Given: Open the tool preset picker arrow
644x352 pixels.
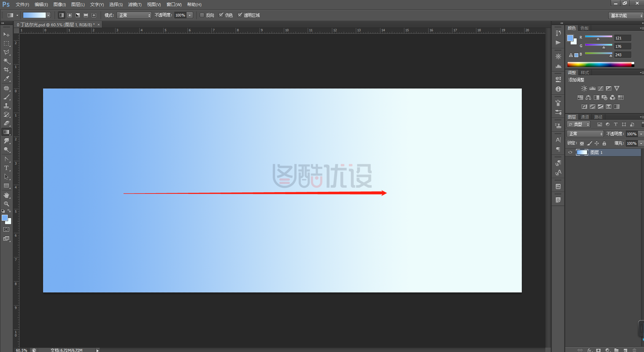Looking at the screenshot, I should pyautogui.click(x=17, y=15).
